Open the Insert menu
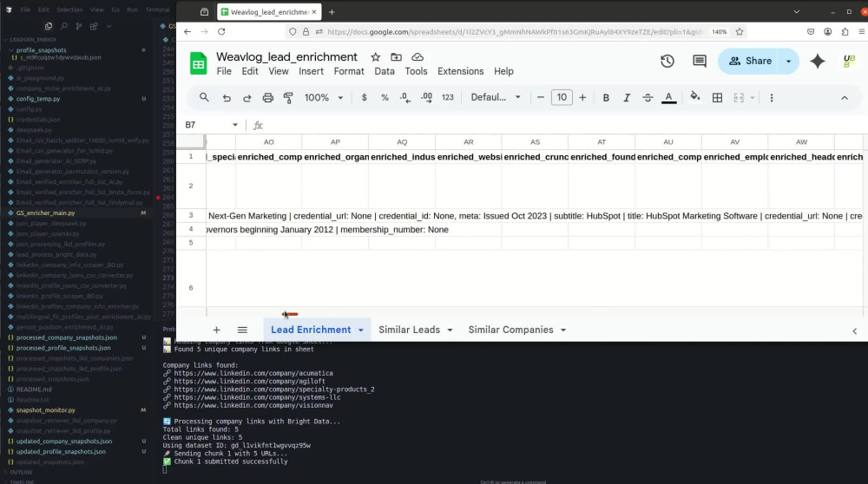Viewport: 868px width, 484px height. [311, 71]
